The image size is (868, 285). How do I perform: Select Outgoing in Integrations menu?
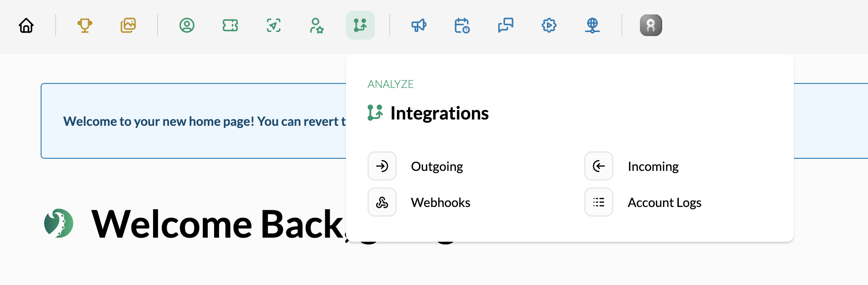(x=437, y=166)
